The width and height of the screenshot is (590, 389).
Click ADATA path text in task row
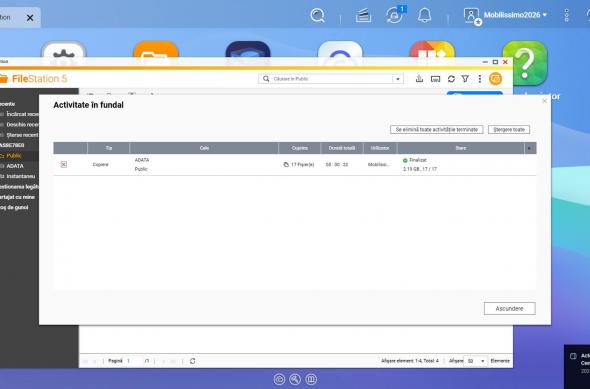click(142, 160)
